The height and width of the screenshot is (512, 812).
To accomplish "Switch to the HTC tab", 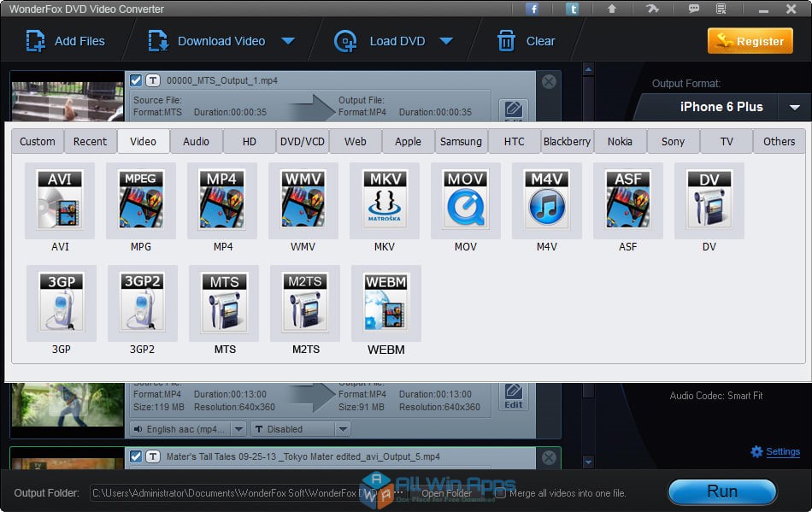I will (x=515, y=141).
